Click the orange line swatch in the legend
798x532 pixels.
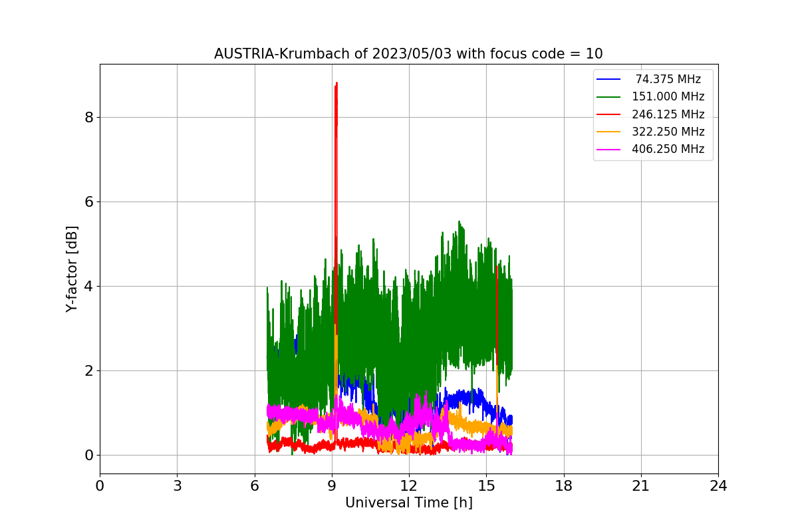point(609,132)
